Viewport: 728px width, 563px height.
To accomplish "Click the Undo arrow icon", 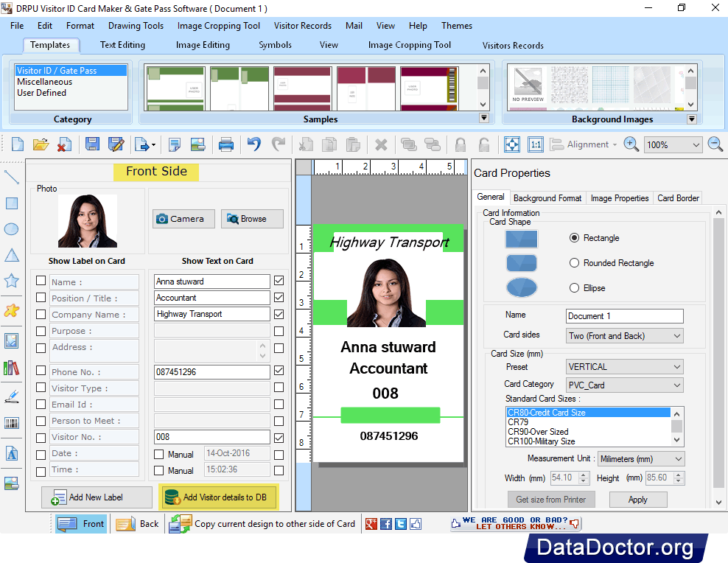I will click(x=254, y=144).
